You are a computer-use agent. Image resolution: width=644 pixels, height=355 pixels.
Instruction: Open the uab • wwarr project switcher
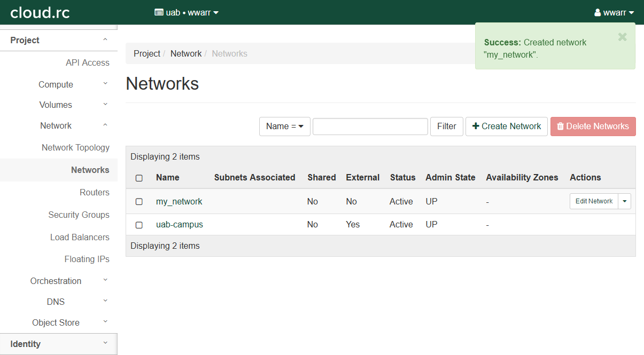[x=187, y=12]
